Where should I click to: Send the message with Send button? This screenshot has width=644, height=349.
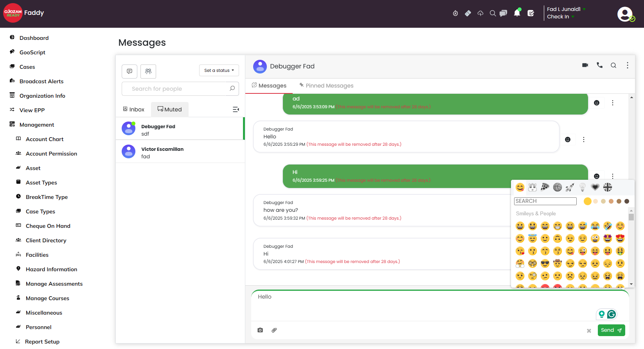click(611, 330)
